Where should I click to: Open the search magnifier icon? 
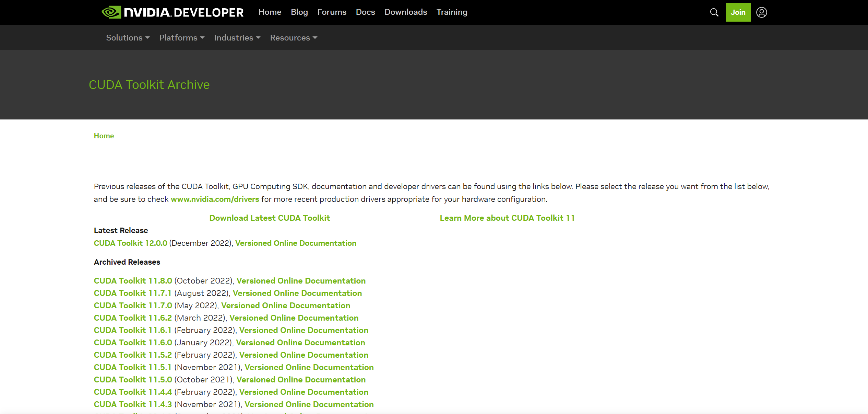[x=714, y=12]
